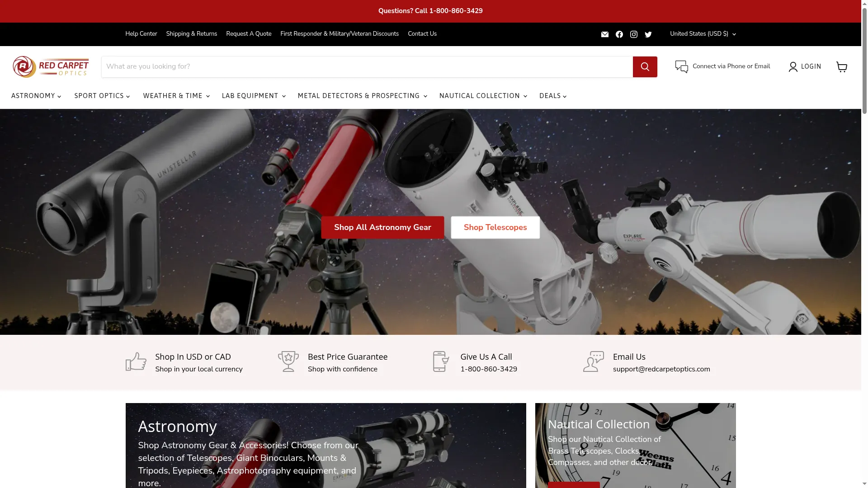The height and width of the screenshot is (488, 868).
Task: Open Request A Quote page
Action: coord(249,34)
